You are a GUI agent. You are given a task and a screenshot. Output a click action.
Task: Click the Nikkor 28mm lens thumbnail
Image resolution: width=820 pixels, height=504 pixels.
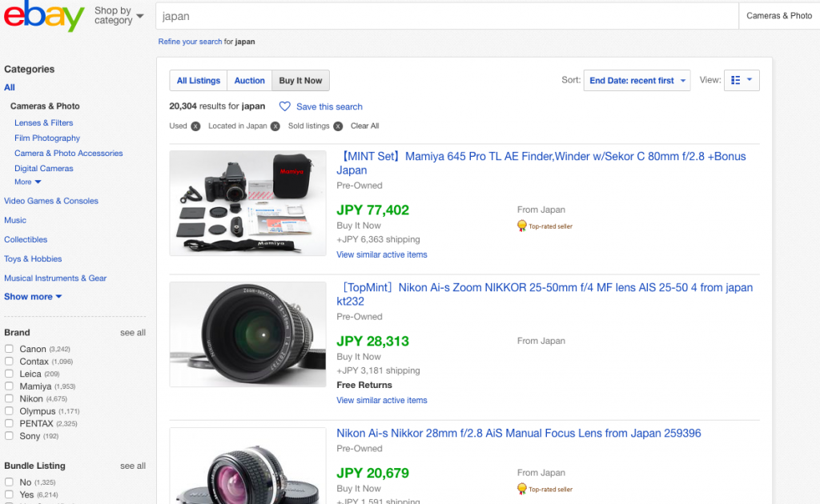(x=248, y=466)
